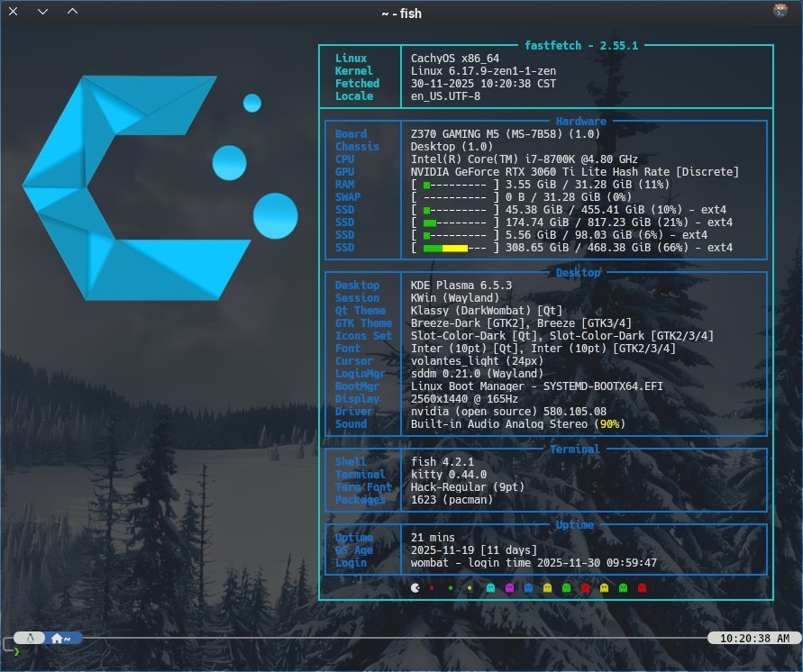Viewport: 803px width, 672px height.
Task: Click the kitty terminal icon in the title bar
Action: tap(780, 12)
